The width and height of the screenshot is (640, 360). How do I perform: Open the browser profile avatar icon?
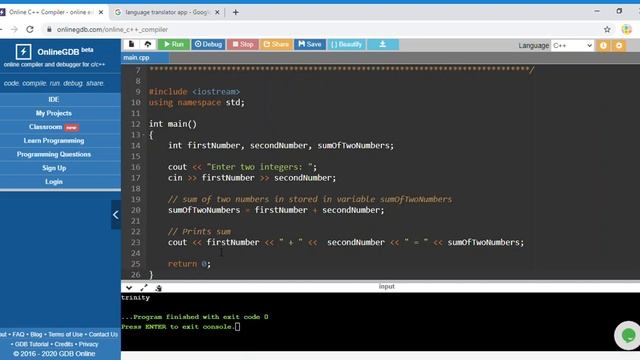[x=627, y=29]
